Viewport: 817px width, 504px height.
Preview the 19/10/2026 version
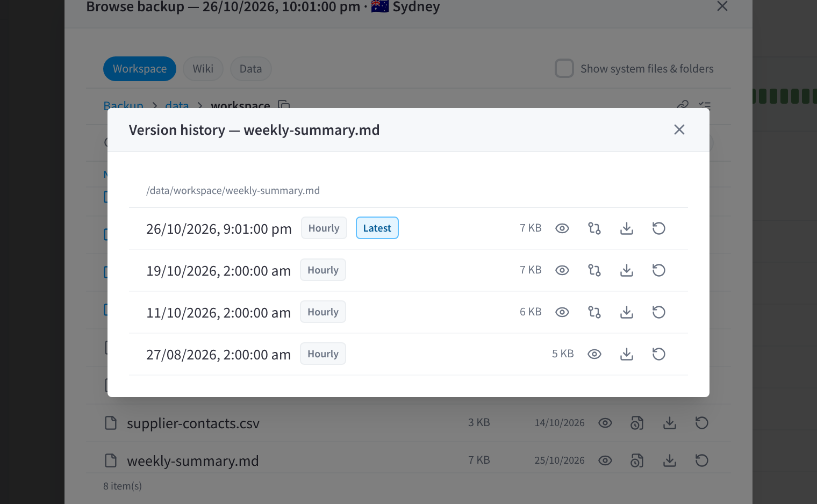click(x=562, y=270)
